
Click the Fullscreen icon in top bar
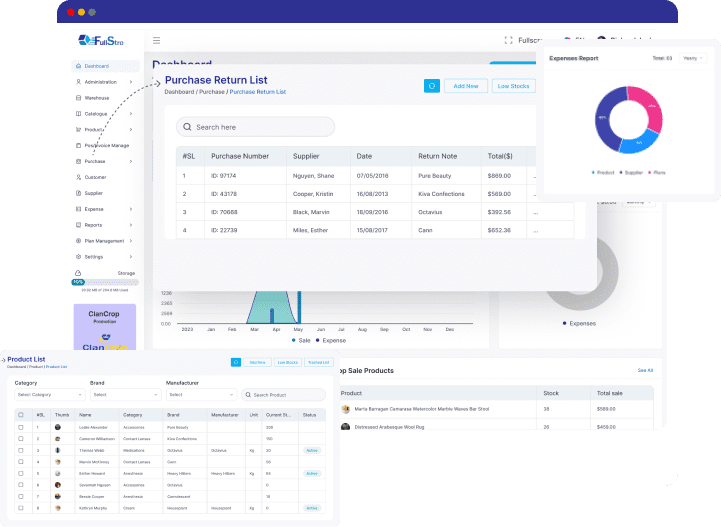pos(509,41)
